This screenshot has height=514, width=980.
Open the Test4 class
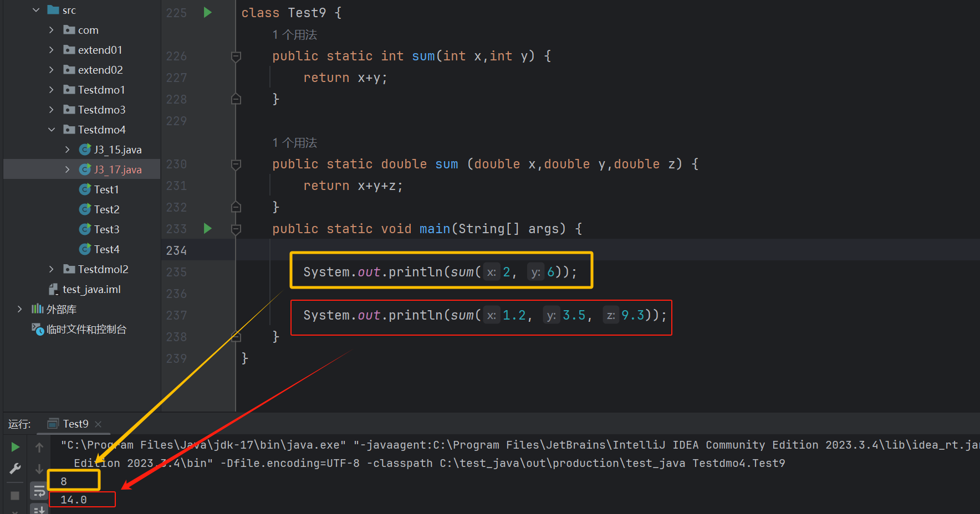point(99,249)
